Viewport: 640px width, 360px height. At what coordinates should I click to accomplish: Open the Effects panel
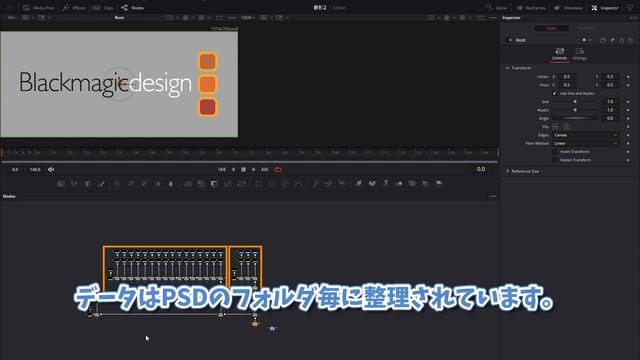pos(73,8)
